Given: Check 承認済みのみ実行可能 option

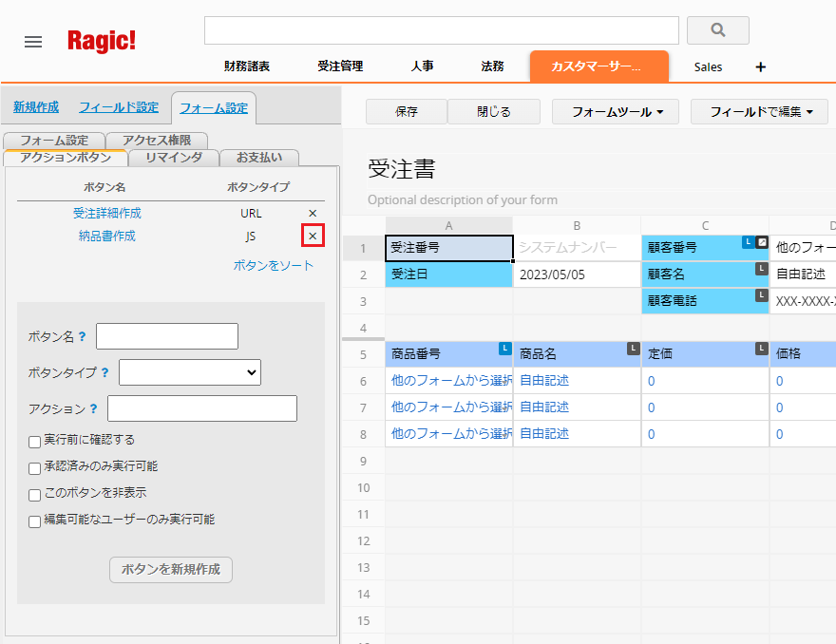Looking at the screenshot, I should pyautogui.click(x=35, y=467).
